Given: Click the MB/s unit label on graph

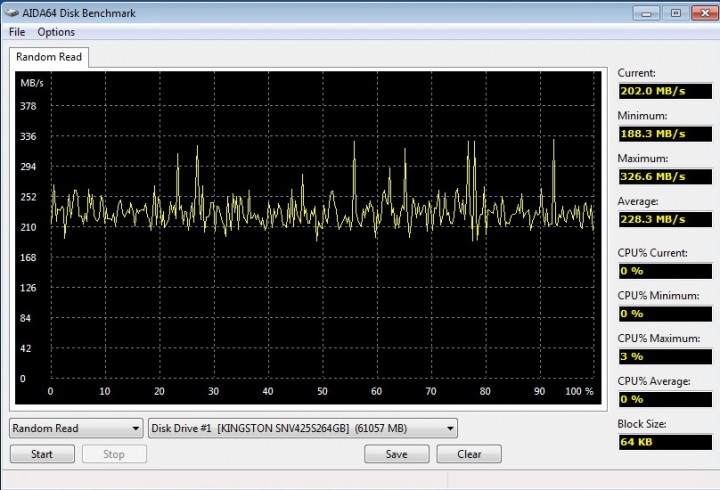Looking at the screenshot, I should 32,83.
